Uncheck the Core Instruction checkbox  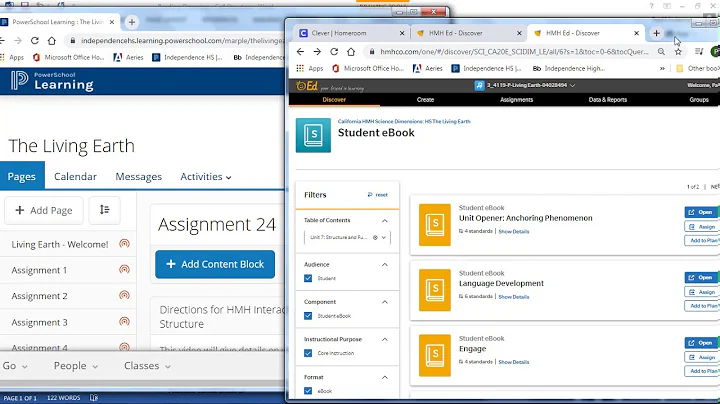pyautogui.click(x=308, y=353)
